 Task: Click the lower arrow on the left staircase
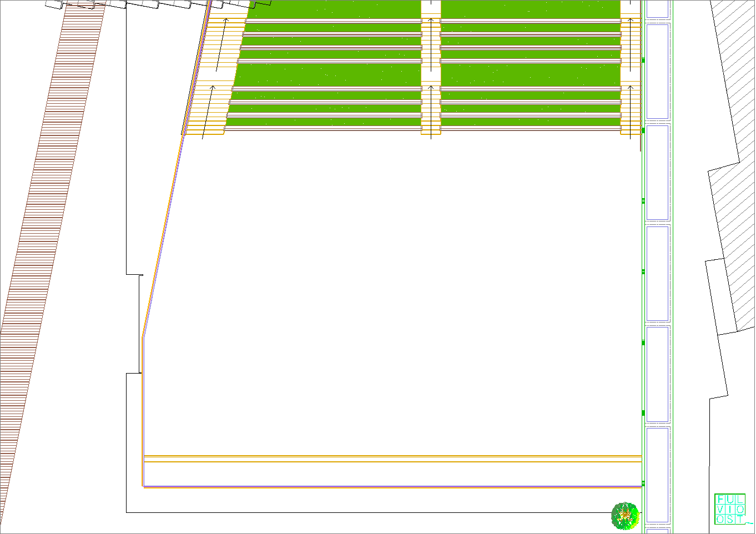208,112
